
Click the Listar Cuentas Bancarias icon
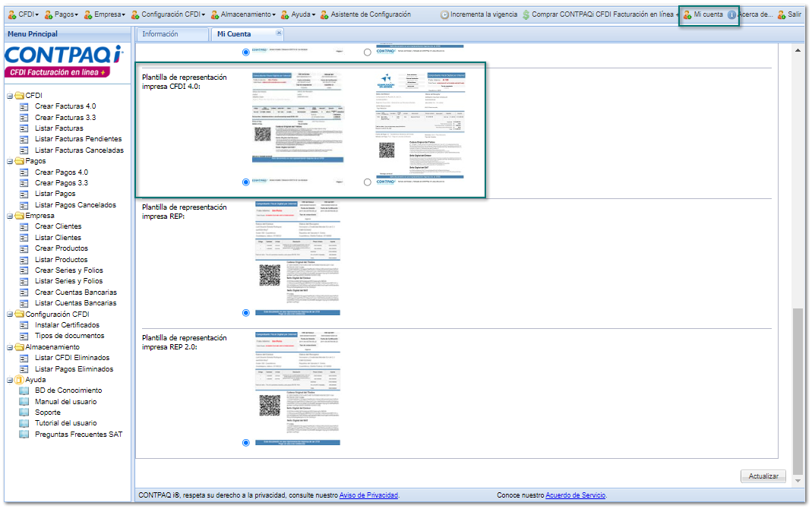24,303
